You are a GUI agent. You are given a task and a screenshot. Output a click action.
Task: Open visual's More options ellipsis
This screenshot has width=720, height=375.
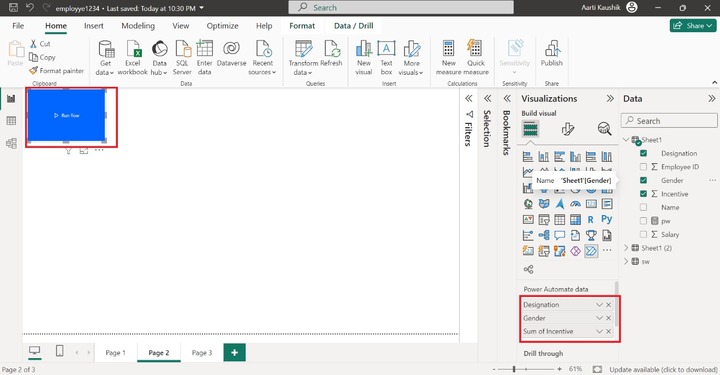pyautogui.click(x=99, y=150)
